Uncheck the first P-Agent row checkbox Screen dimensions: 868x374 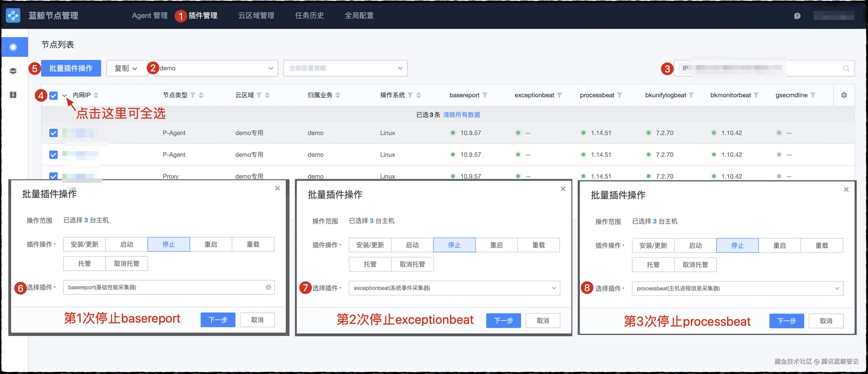pyautogui.click(x=53, y=133)
